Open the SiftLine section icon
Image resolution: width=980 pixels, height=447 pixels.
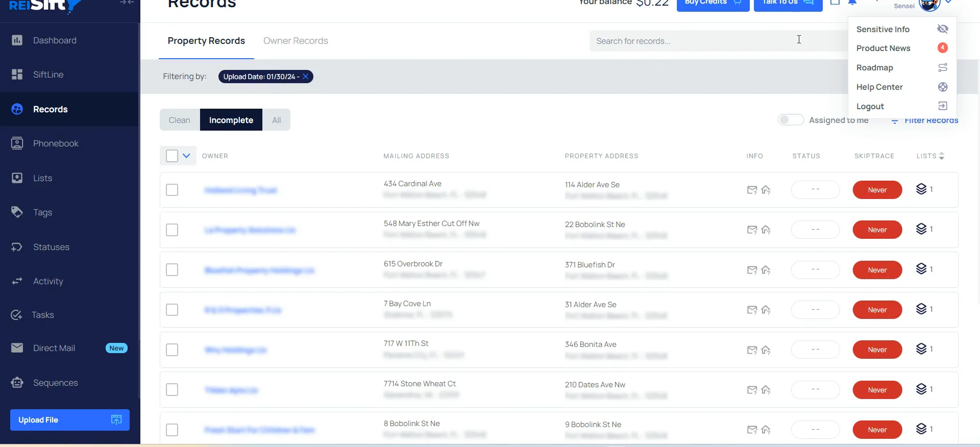(17, 74)
